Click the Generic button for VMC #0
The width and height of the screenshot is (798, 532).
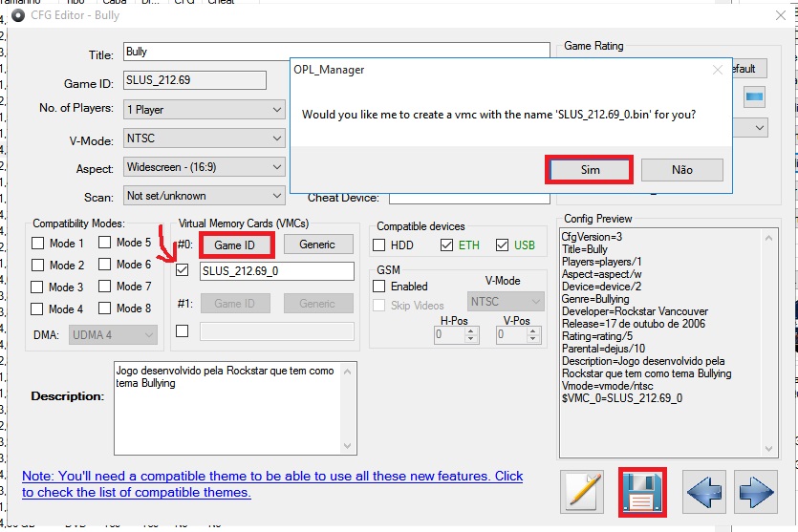316,245
